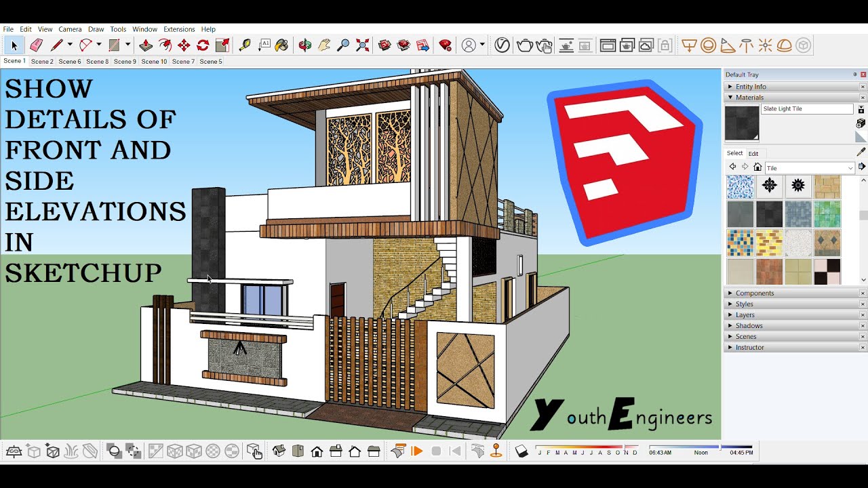Pick the sample paint eyedropper
This screenshot has height=488, width=868.
(861, 152)
